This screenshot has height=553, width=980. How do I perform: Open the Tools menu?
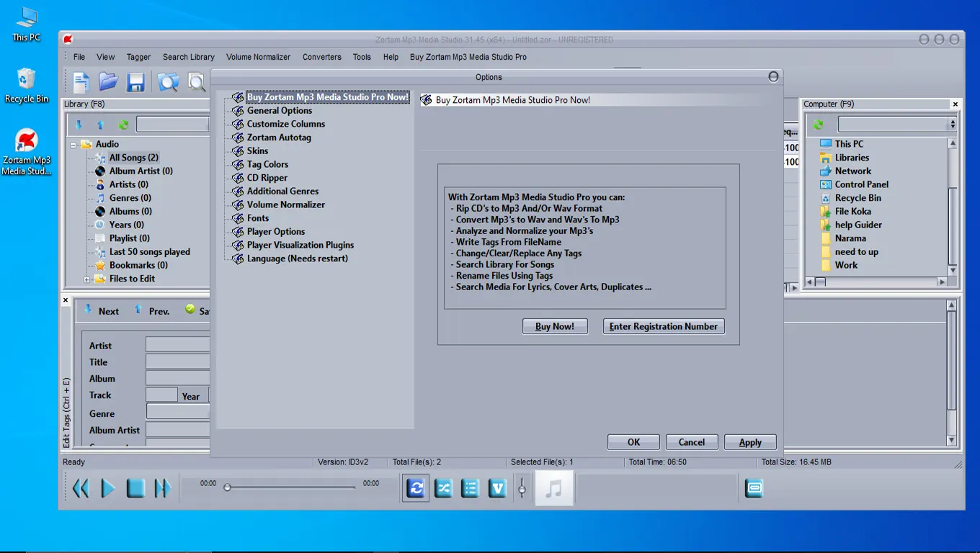point(362,57)
